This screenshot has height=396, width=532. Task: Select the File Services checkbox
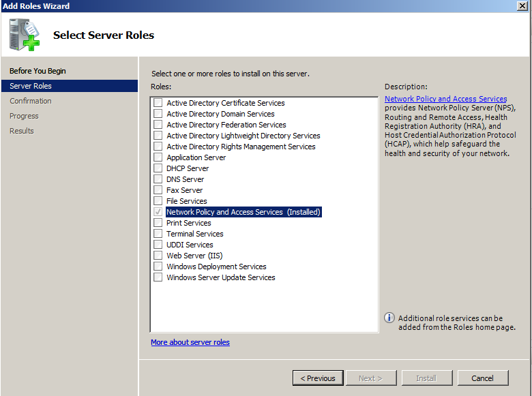158,201
